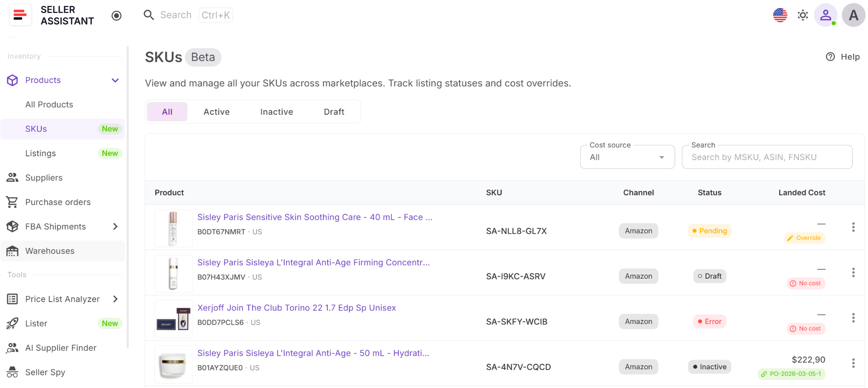
Task: Click the Price List Analyzer icon
Action: click(12, 299)
